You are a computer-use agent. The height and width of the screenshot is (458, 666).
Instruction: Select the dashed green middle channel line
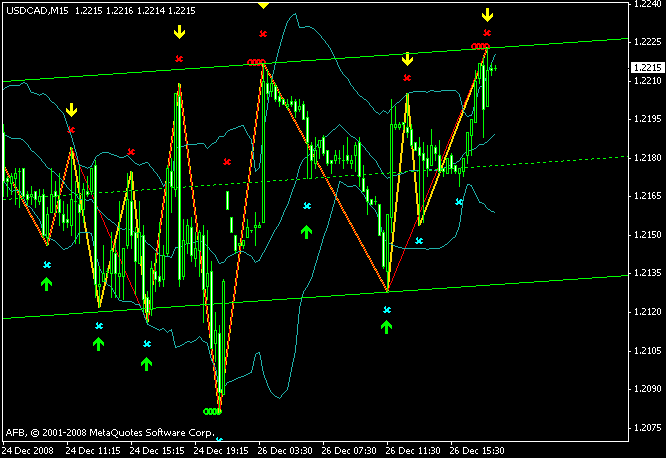(315, 178)
